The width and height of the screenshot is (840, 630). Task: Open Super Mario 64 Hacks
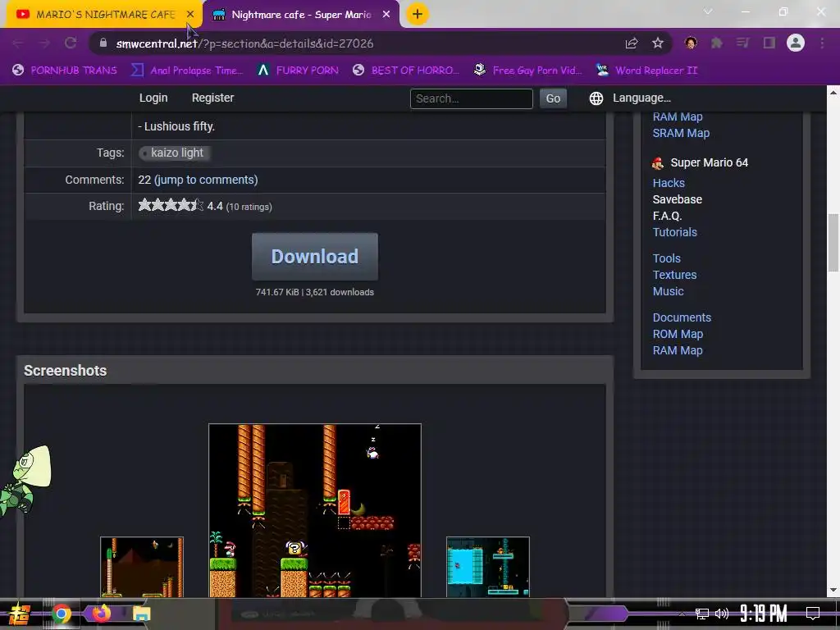click(x=669, y=183)
